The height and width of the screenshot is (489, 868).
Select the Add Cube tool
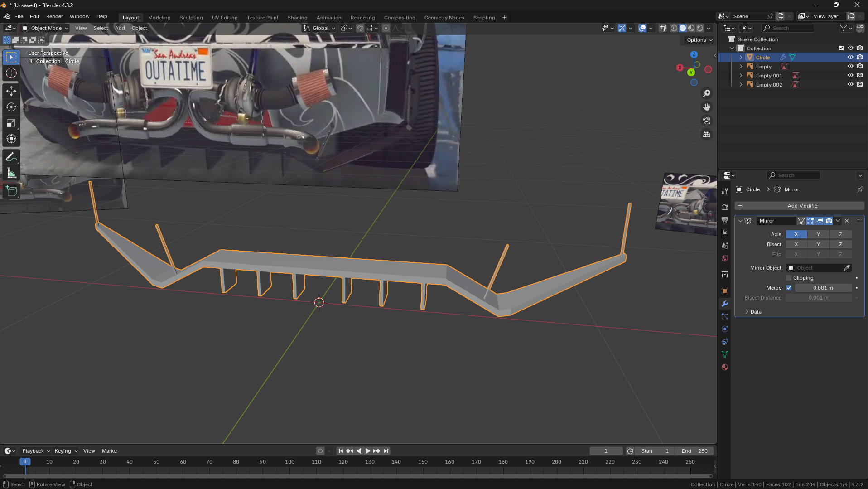tap(11, 191)
